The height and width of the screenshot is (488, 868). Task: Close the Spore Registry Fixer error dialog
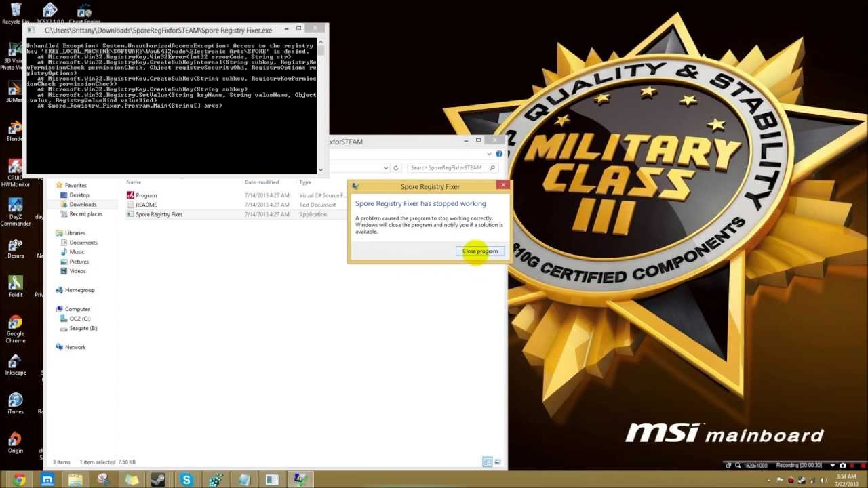502,185
